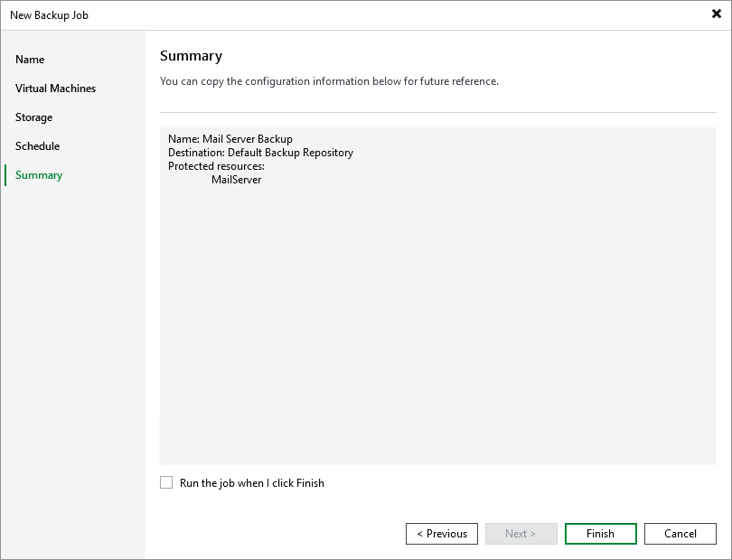Viewport: 732px width, 560px height.
Task: Select the MailServer protected resource entry
Action: point(236,180)
